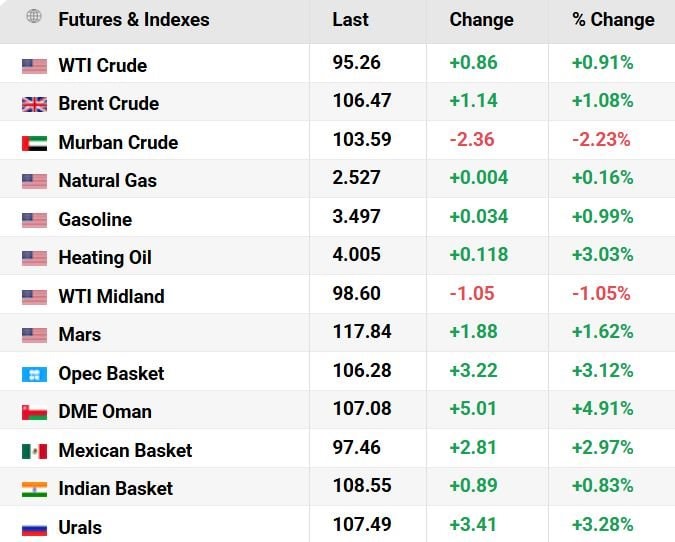Screen dimensions: 675x542
Task: Click the Indian flag beside Indian Basket
Action: point(34,489)
